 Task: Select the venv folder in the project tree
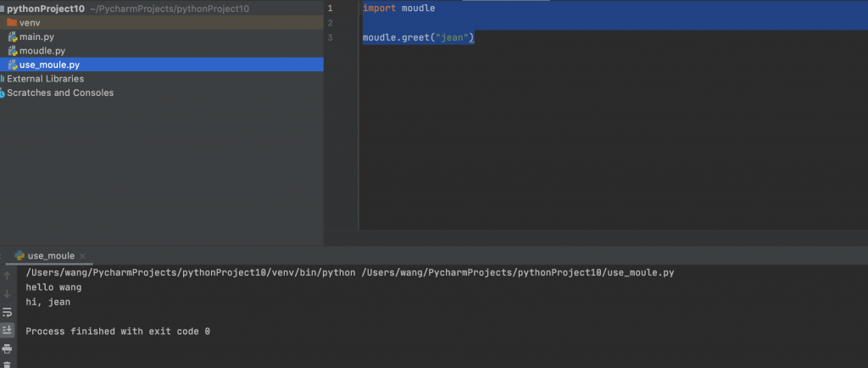click(x=162, y=23)
